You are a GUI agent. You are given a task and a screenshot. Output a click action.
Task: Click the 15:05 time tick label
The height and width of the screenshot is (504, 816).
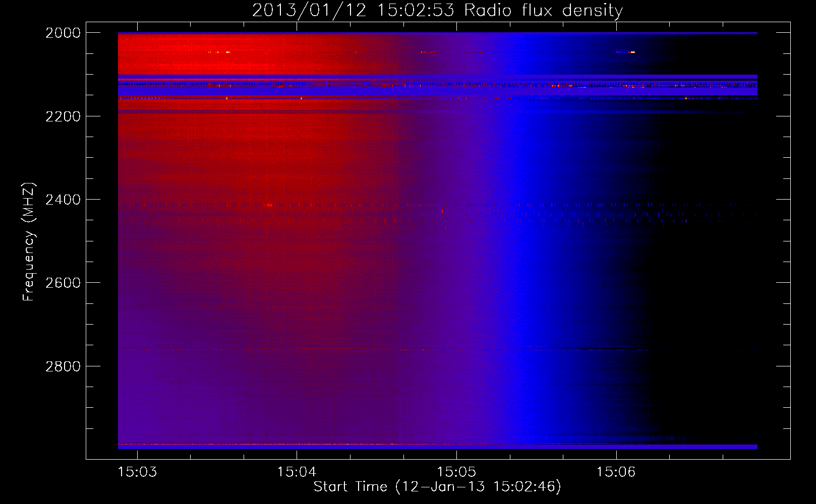point(456,472)
